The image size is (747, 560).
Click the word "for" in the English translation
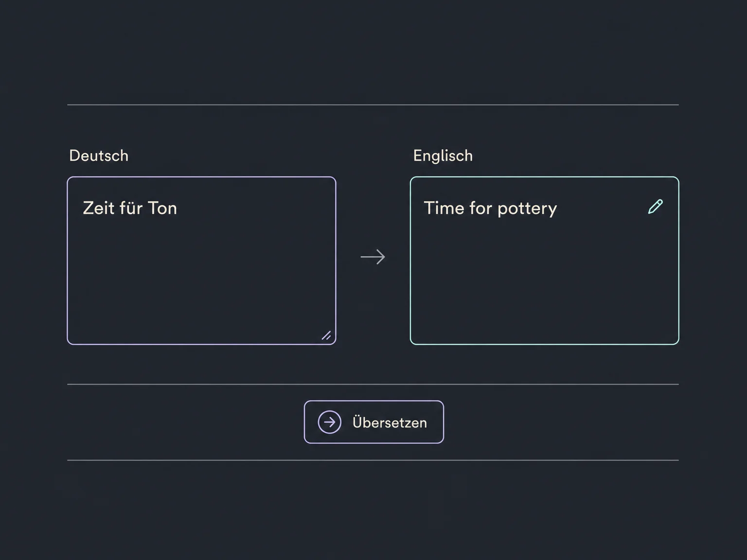[x=481, y=208]
